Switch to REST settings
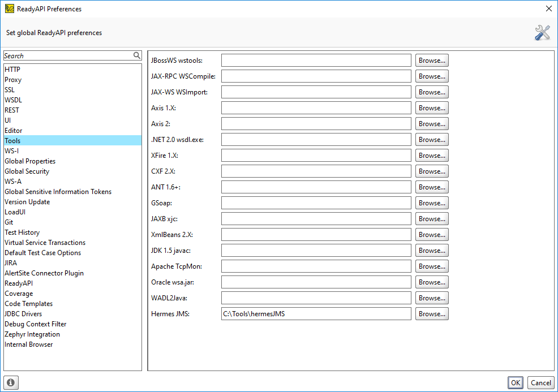The image size is (558, 392). [x=72, y=110]
